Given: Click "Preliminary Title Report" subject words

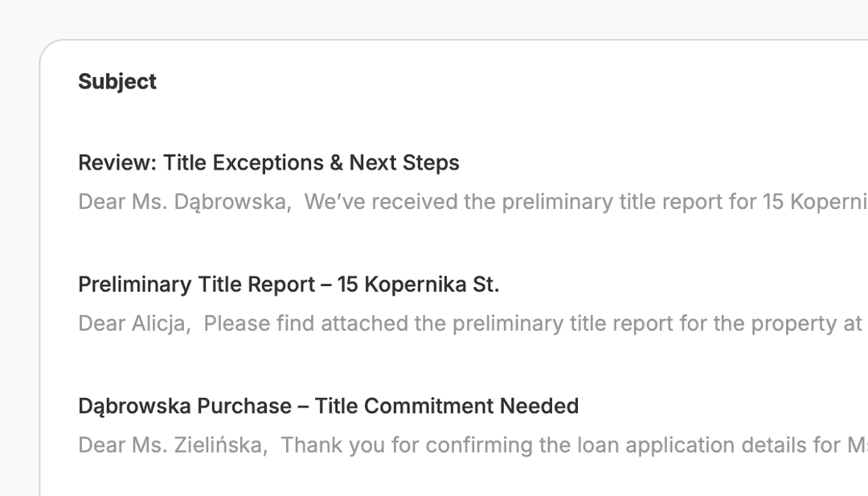Looking at the screenshot, I should click(x=197, y=285).
